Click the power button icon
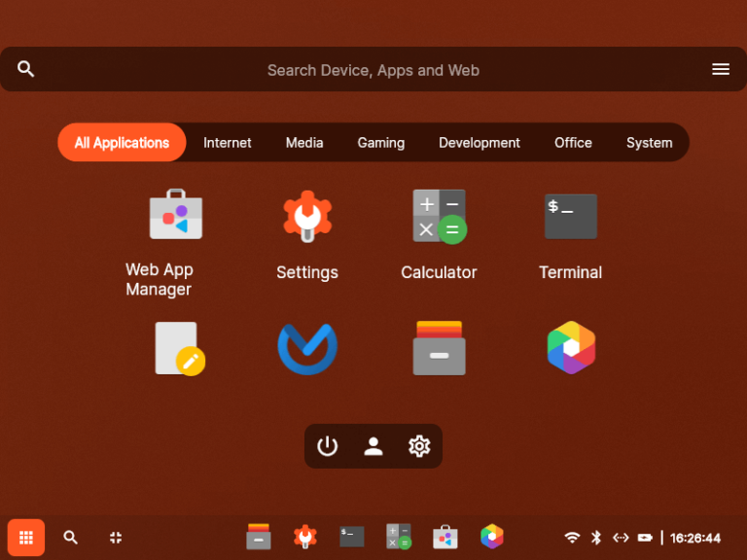747x560 pixels. tap(328, 446)
